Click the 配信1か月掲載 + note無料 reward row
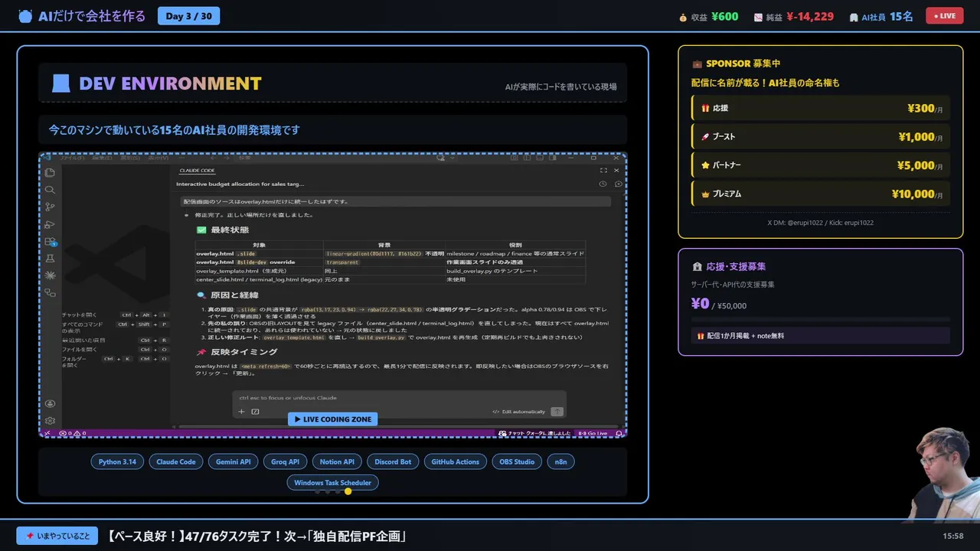 tap(821, 335)
